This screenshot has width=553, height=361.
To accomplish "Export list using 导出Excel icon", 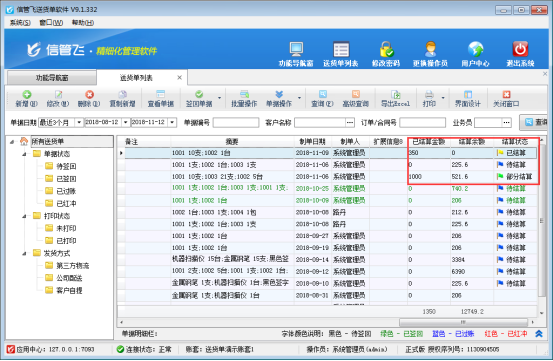I will 395,94.
